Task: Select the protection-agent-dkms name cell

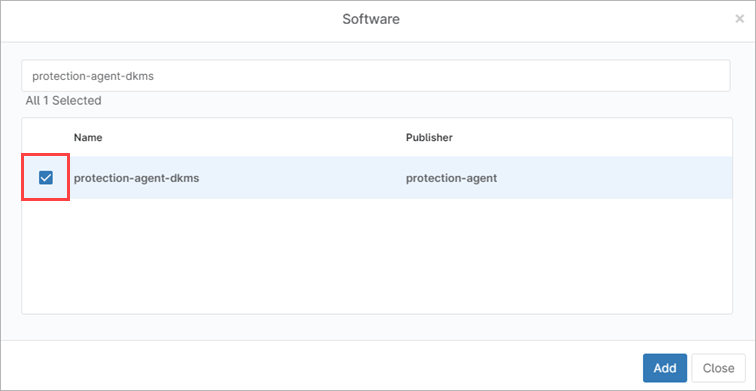Action: click(x=136, y=178)
